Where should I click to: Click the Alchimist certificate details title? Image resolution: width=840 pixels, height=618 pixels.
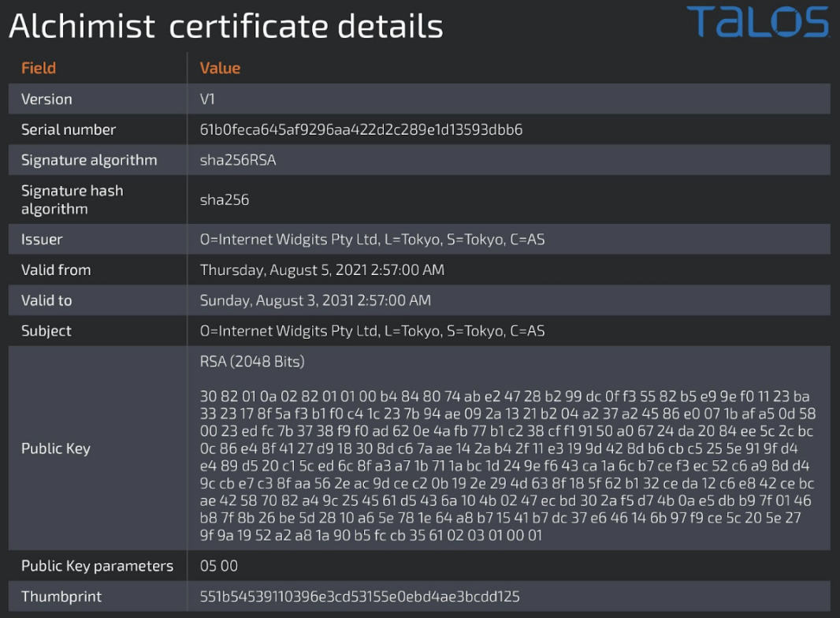click(225, 26)
